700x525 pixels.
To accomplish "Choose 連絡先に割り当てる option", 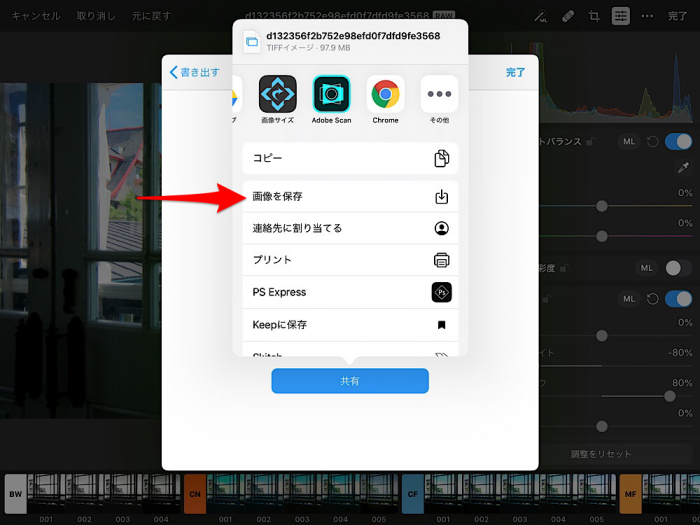I will 350,228.
